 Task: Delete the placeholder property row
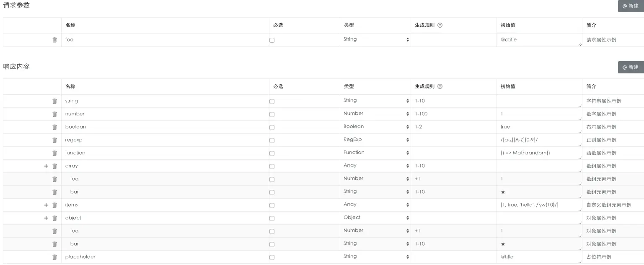(54, 257)
